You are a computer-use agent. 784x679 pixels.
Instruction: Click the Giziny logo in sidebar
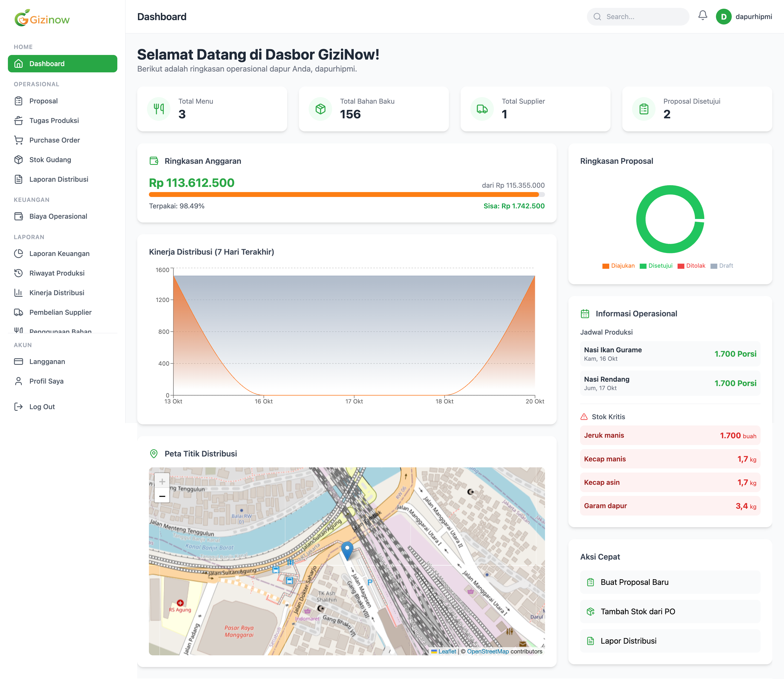click(x=42, y=18)
